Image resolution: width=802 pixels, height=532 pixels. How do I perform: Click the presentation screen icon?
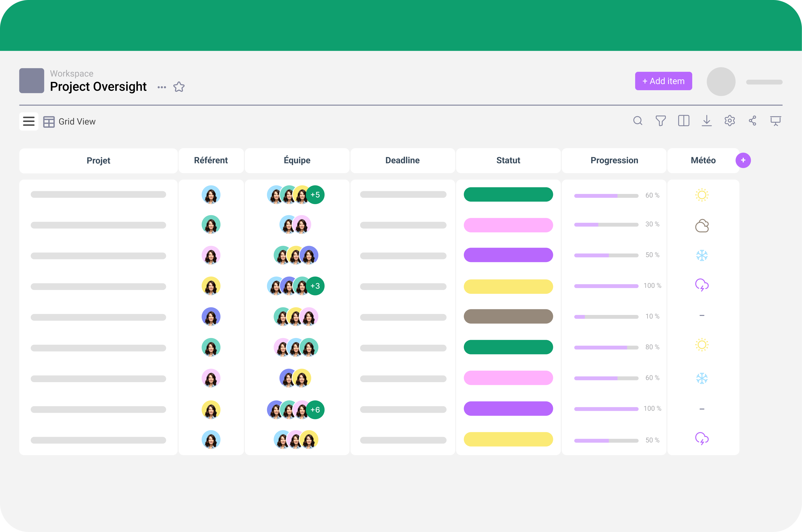coord(776,121)
